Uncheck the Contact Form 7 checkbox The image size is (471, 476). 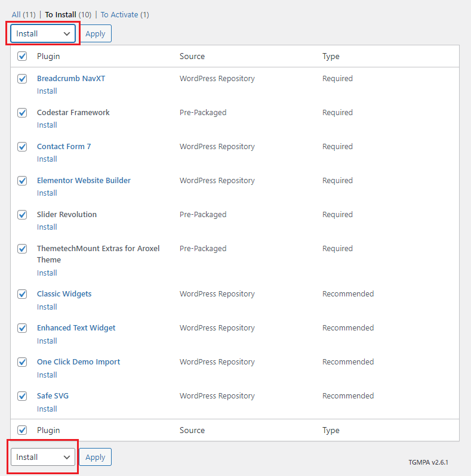22,147
